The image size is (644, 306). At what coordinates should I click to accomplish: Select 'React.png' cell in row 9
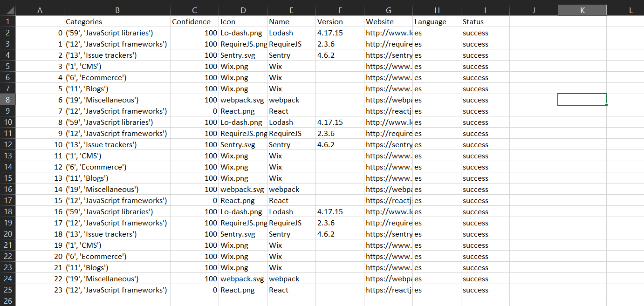click(x=243, y=111)
